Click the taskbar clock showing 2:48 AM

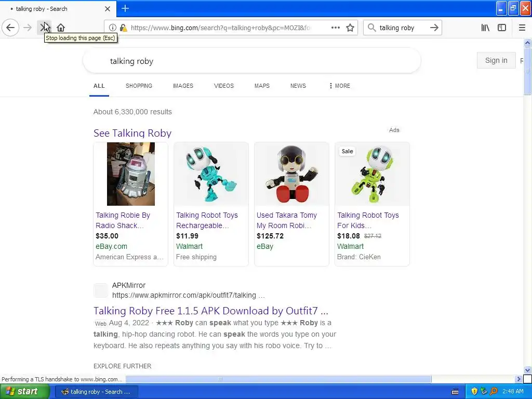point(513,392)
